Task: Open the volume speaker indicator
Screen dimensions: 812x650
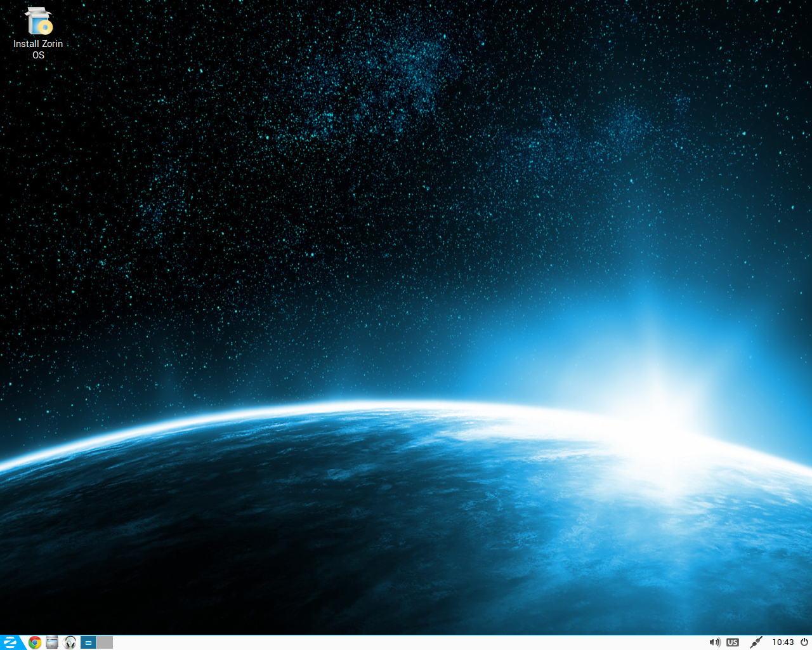Action: (x=715, y=642)
